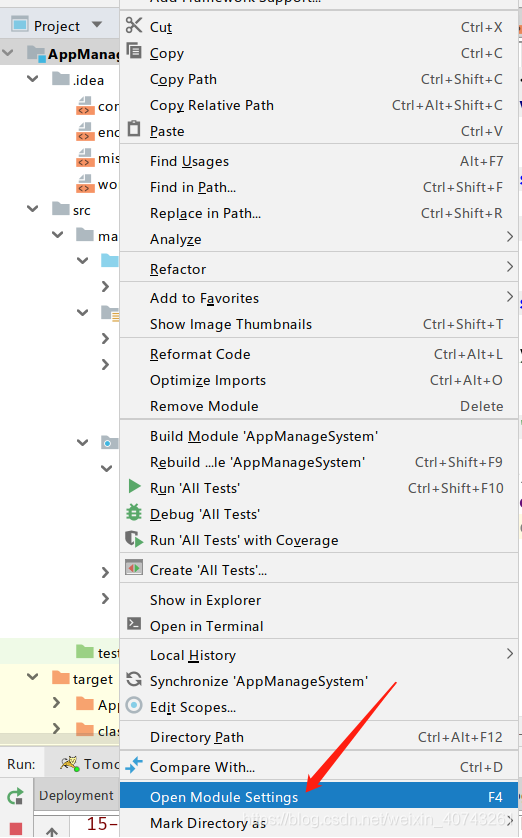Screen dimensions: 522x838
Task: Click the Compare With arrows icon
Action: 134,765
